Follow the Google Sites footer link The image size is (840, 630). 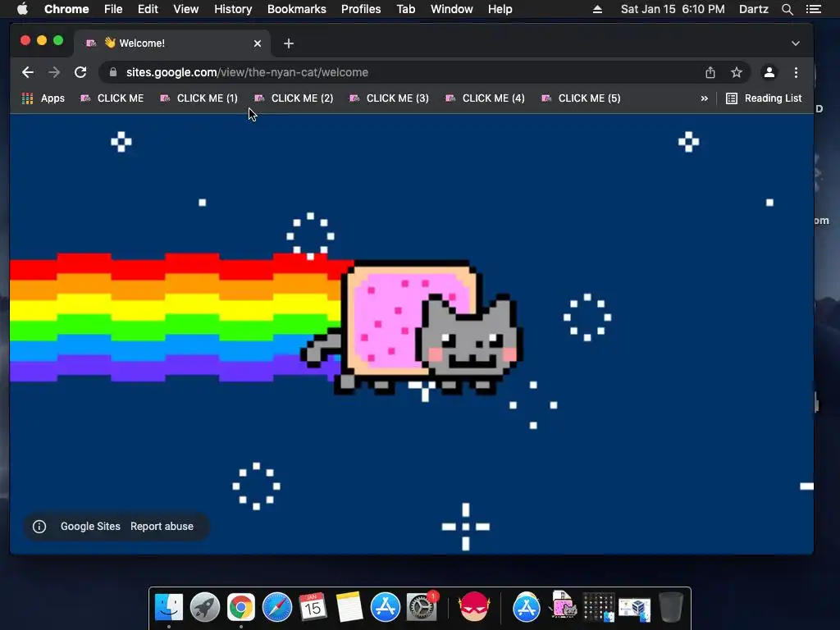point(90,527)
